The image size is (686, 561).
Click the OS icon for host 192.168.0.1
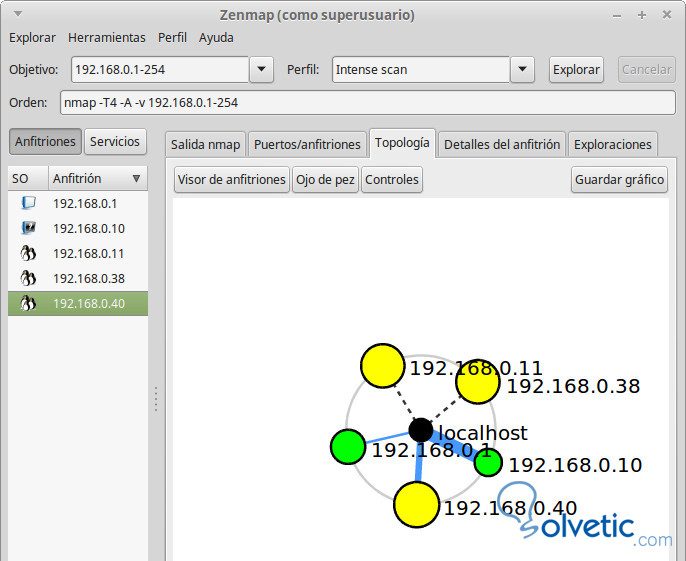point(28,203)
